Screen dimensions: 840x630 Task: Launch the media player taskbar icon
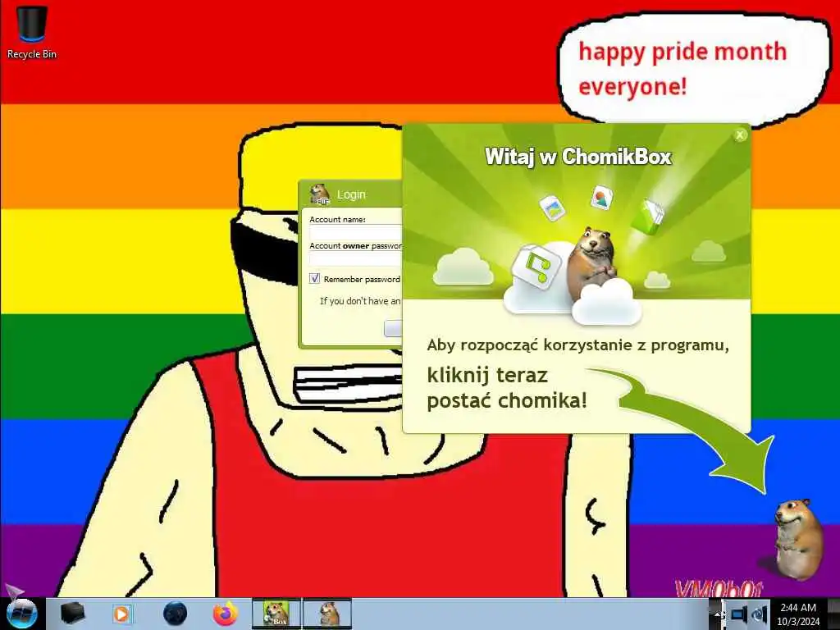click(x=121, y=614)
